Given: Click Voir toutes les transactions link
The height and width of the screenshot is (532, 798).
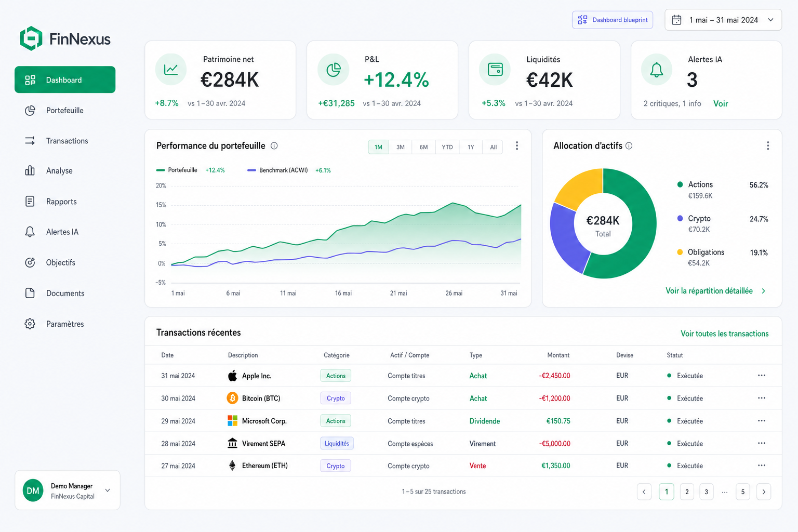Looking at the screenshot, I should point(725,334).
